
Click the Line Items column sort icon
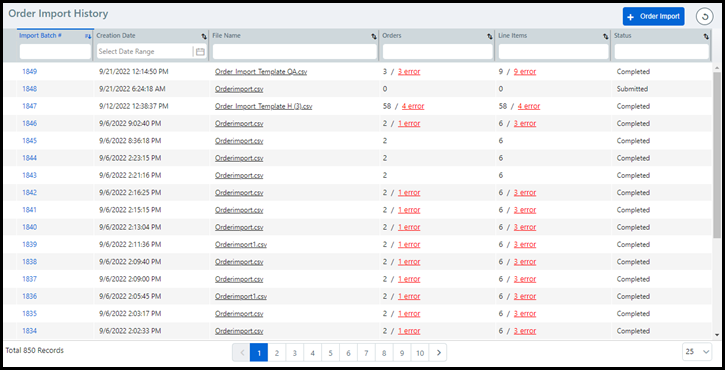pos(606,36)
